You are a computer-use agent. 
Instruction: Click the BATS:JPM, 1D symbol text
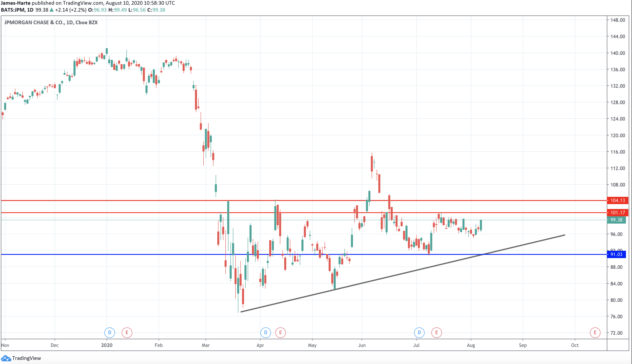(17, 10)
